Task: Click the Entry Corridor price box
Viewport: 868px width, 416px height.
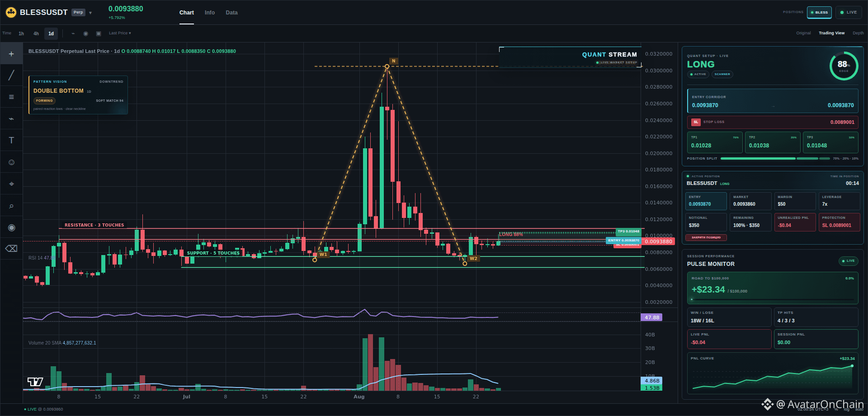Action: click(x=773, y=101)
